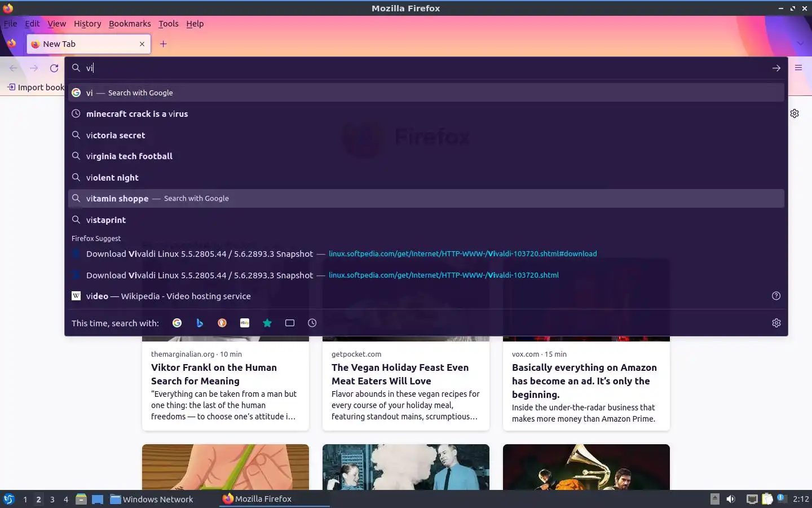Image resolution: width=812 pixels, height=508 pixels.
Task: Open Vivaldi softpedia link ending in .shtml
Action: tap(426, 275)
